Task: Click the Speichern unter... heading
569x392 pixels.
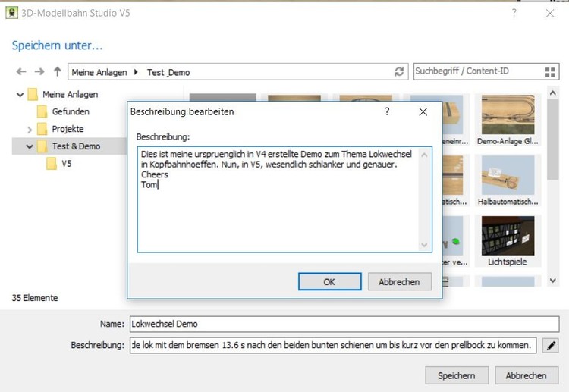Action: (x=58, y=45)
